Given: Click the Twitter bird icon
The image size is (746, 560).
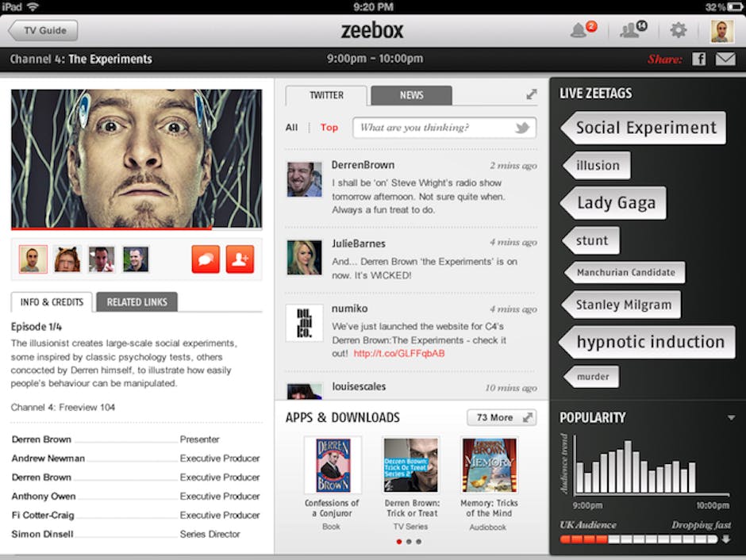Looking at the screenshot, I should point(522,128).
